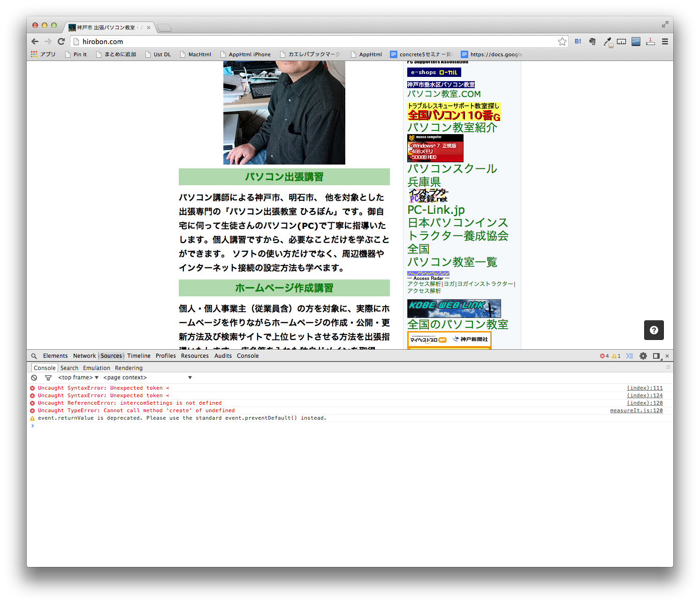Open the top-level Console panel tab

tap(248, 356)
